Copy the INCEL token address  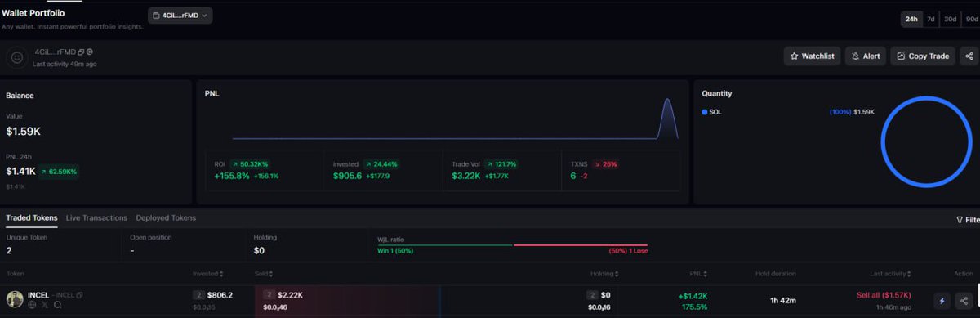80,294
